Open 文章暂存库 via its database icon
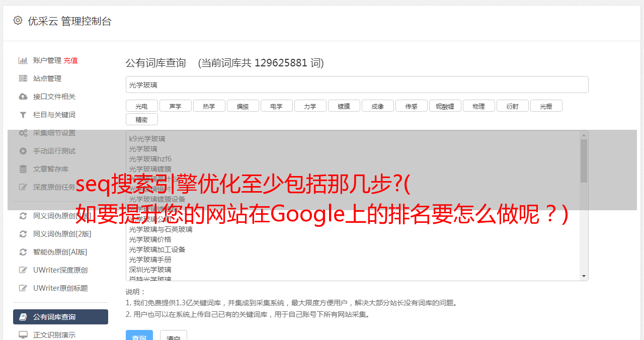Viewport: 644px width, 340px height. 23,169
